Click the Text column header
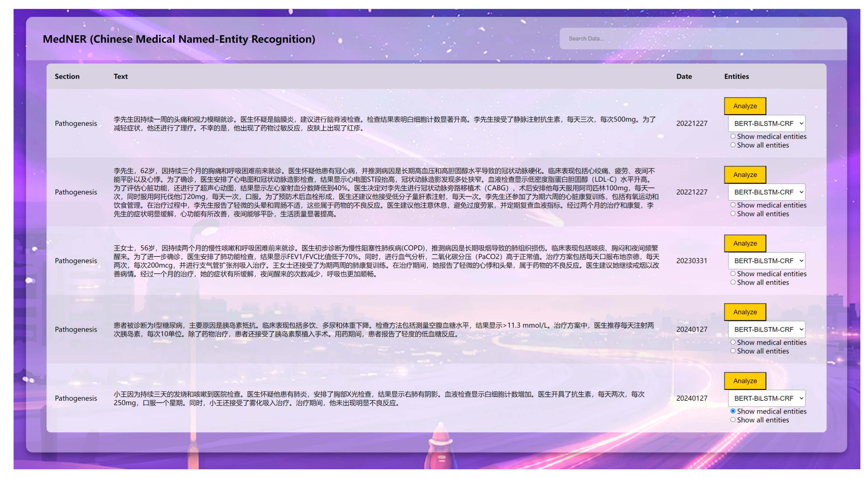 click(x=121, y=76)
